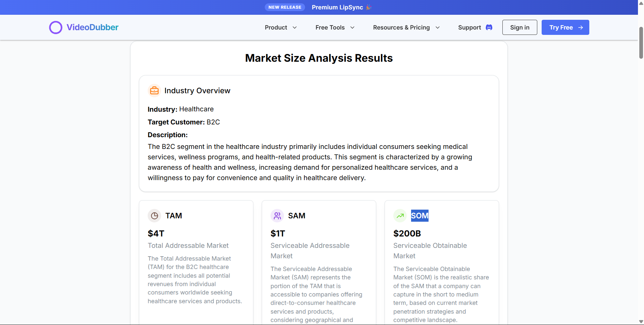Open the Product menu
The width and height of the screenshot is (644, 325).
pos(281,28)
